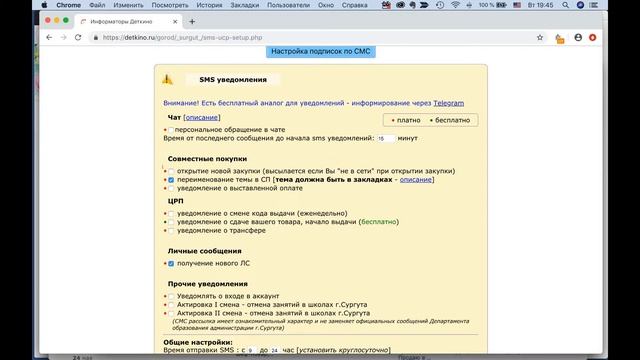Open the Telegram link
The width and height of the screenshot is (640, 360).
pos(449,103)
